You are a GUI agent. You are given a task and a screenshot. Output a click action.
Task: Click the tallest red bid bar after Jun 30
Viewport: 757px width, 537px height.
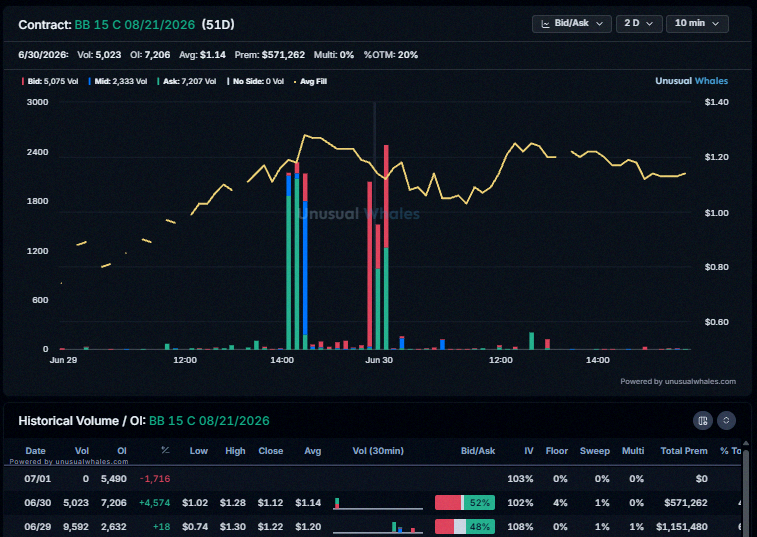point(386,196)
